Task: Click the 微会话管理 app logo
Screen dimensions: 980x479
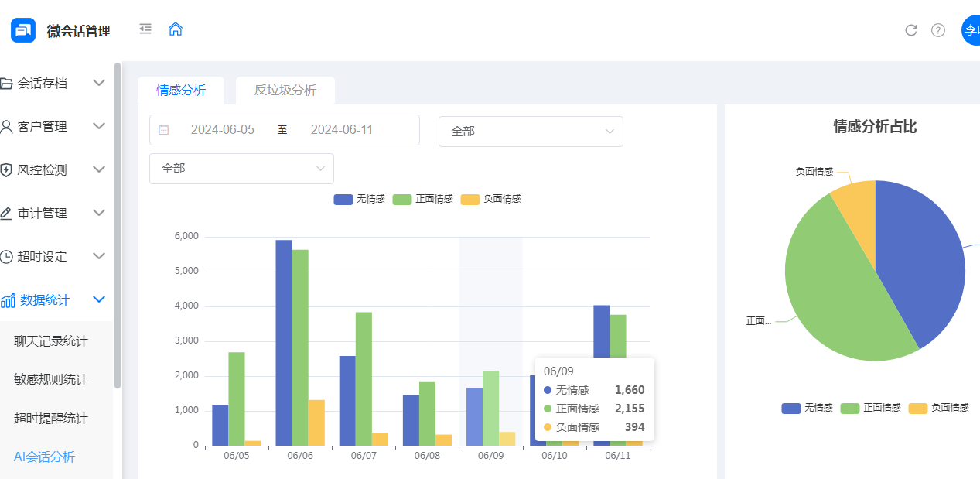Action: coord(23,30)
